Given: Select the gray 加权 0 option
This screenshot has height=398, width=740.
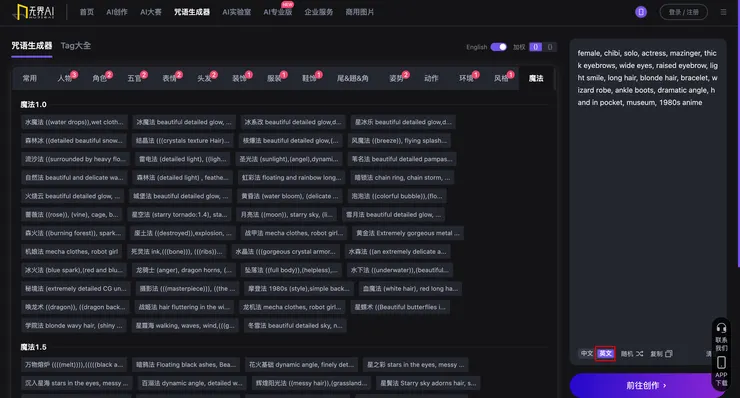Looking at the screenshot, I should (x=549, y=47).
